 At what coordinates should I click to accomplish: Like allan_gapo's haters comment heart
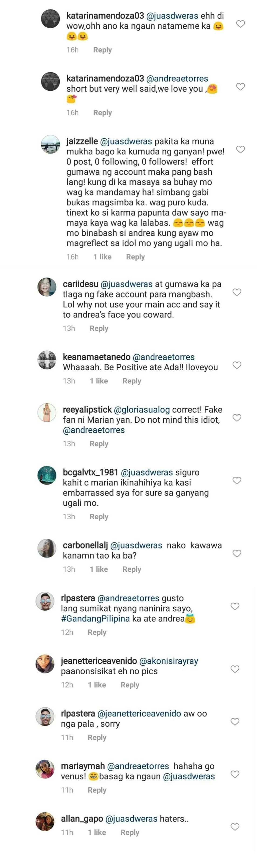click(x=235, y=827)
